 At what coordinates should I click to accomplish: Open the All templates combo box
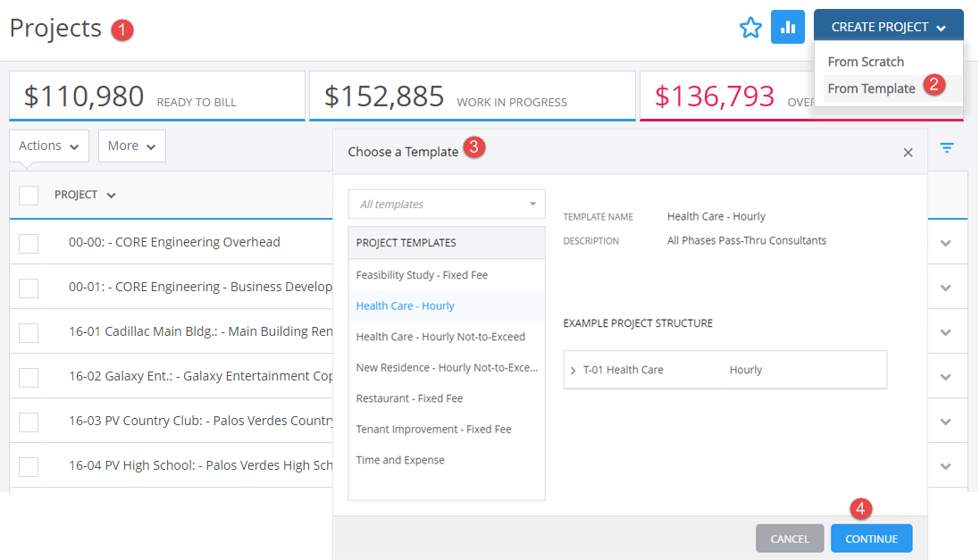446,204
